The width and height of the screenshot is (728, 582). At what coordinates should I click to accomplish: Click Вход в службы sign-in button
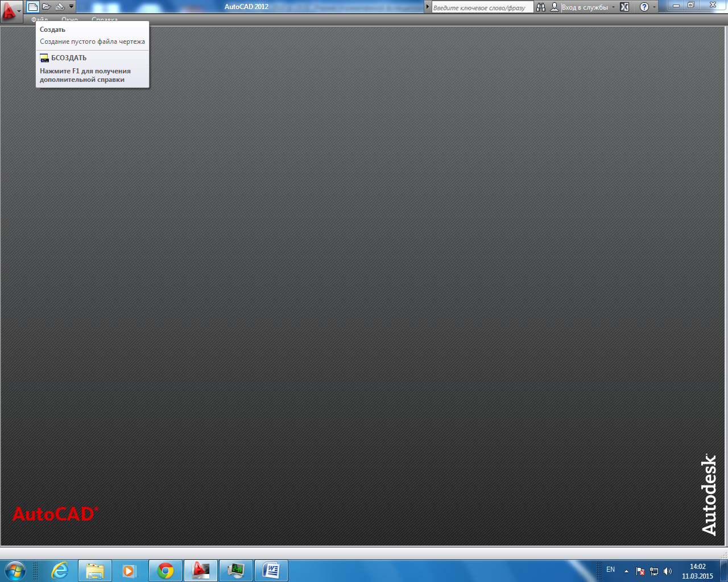point(585,7)
